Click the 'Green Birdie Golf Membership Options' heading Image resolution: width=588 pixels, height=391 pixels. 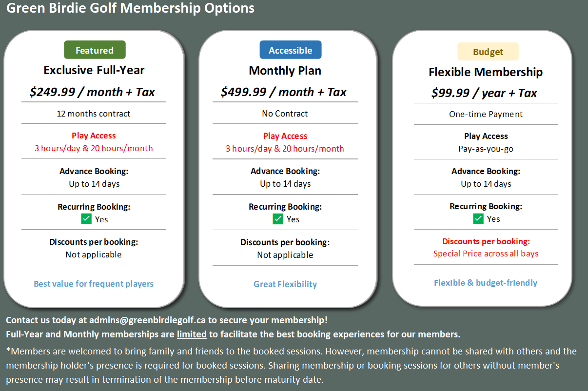130,8
